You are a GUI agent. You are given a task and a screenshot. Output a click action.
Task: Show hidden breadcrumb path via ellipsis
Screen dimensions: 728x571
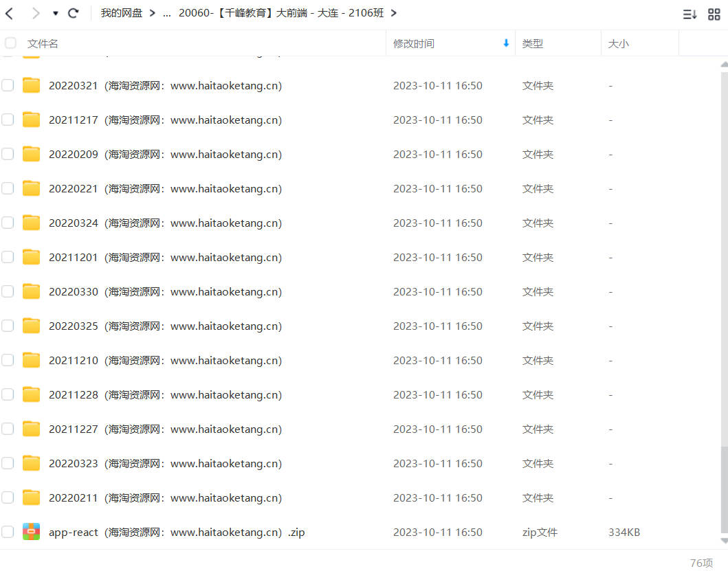(166, 14)
